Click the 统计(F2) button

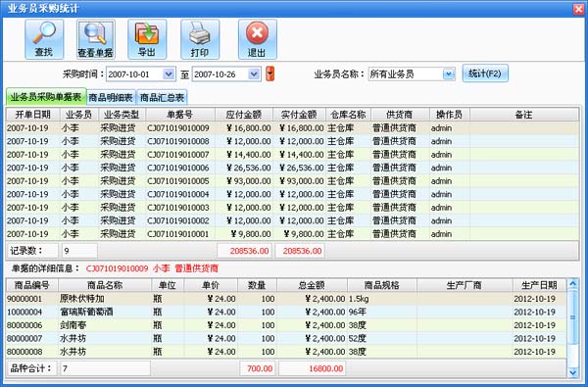(x=485, y=73)
